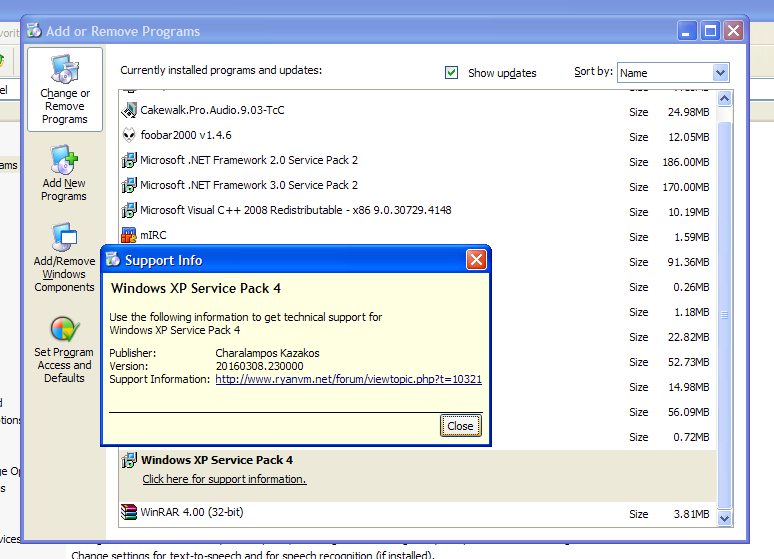Select Microsoft Visual C++ 2008 Redistributable entry
The width and height of the screenshot is (774, 559).
pos(296,210)
